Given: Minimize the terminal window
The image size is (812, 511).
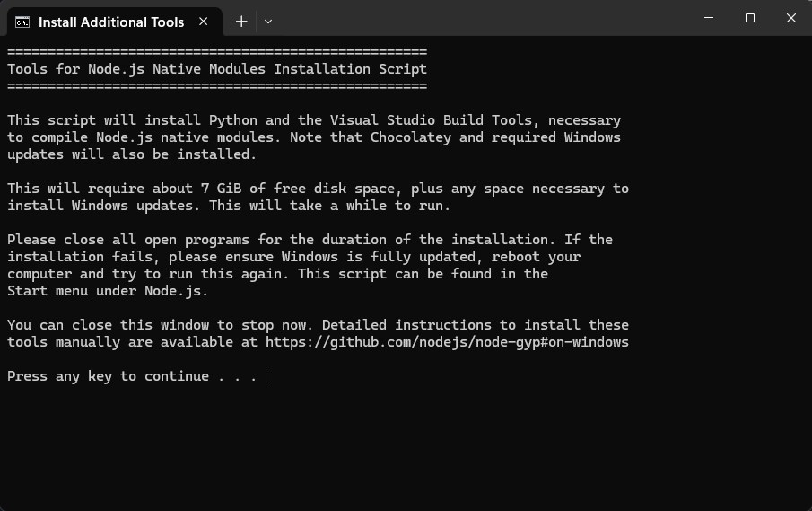Looking at the screenshot, I should [709, 18].
